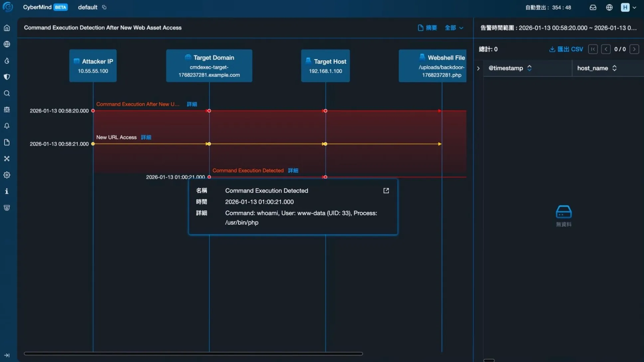644x362 pixels.
Task: Click the 摘要 summary button
Action: coord(427,28)
